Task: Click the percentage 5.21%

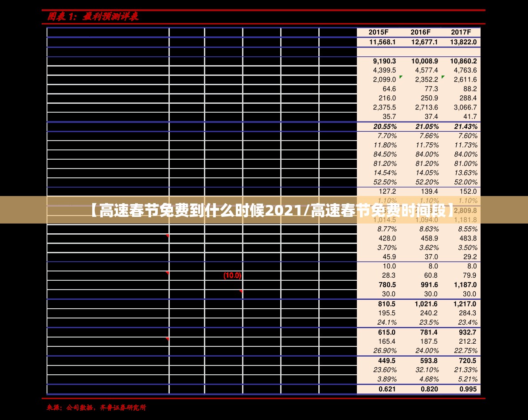Action: 468,379
